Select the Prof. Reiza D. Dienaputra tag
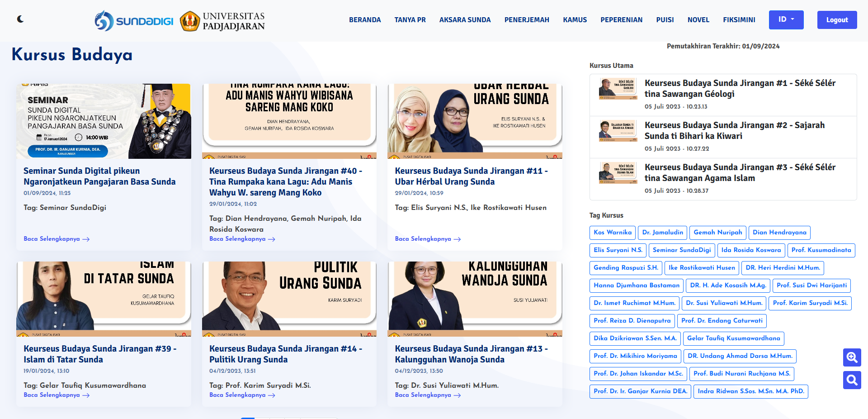This screenshot has width=868, height=419. [x=632, y=321]
